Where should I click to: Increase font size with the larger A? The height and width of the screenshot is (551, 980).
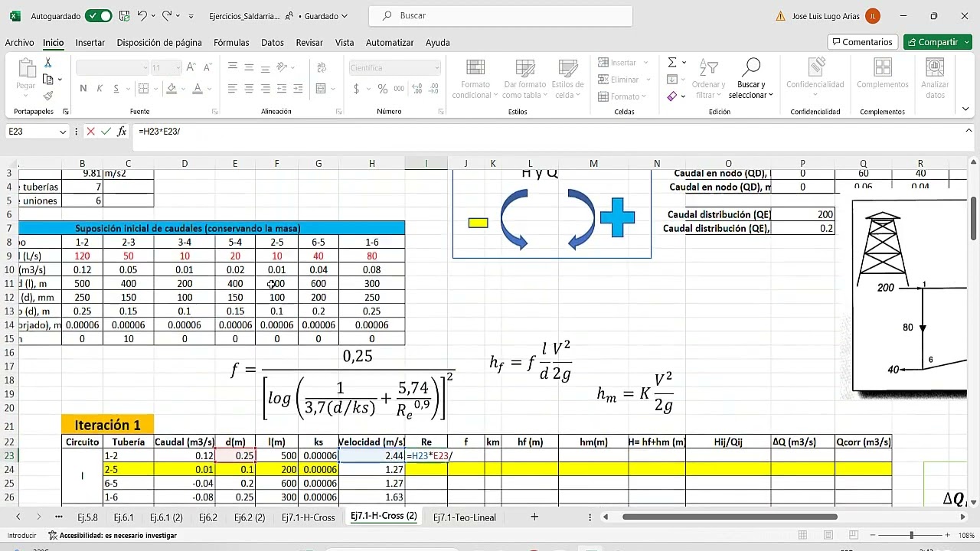coord(191,67)
